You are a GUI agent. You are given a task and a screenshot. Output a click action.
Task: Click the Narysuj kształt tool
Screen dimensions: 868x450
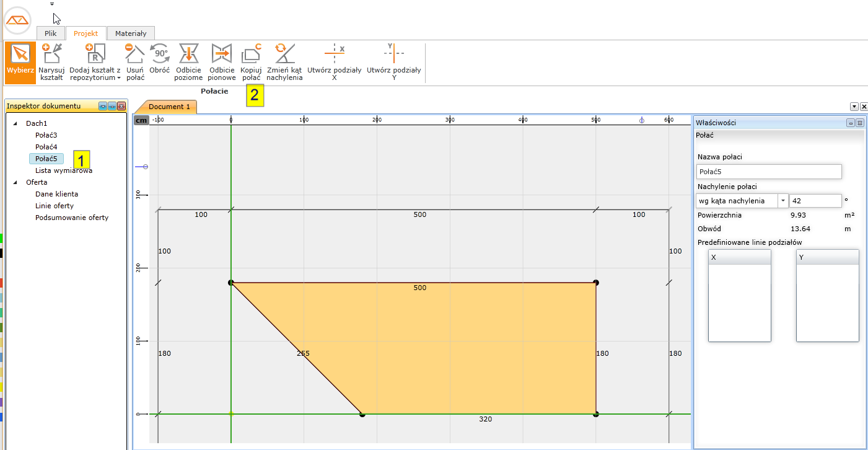pyautogui.click(x=51, y=63)
